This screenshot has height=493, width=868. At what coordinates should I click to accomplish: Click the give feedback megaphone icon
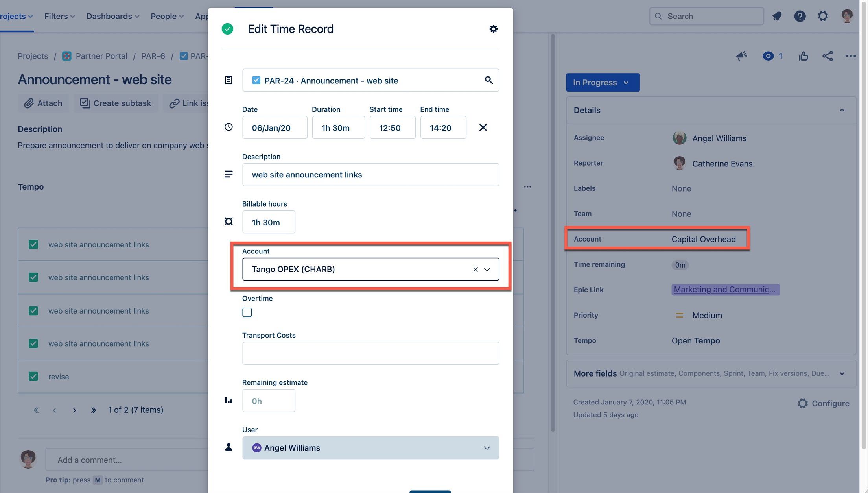click(x=742, y=56)
